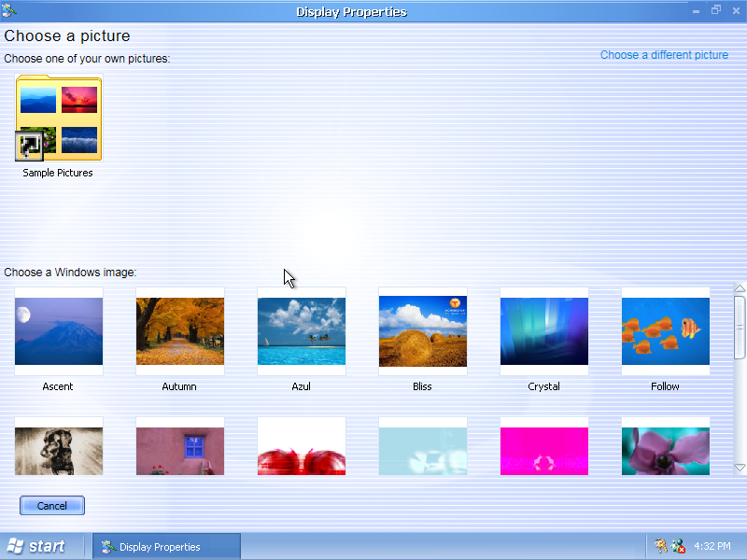The height and width of the screenshot is (560, 747).
Task: Click the 'Follow' caption text
Action: click(x=665, y=386)
